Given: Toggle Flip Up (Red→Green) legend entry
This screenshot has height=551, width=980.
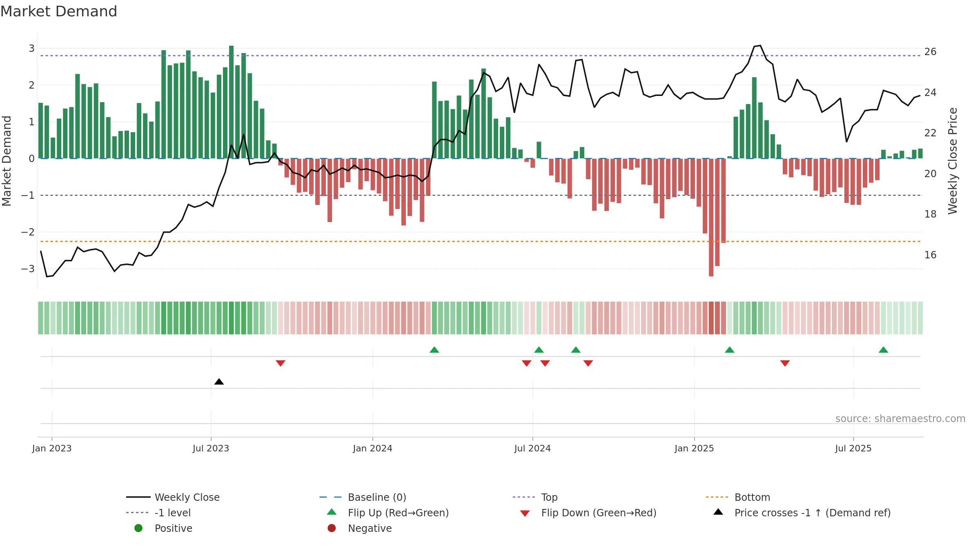Looking at the screenshot, I should (388, 513).
